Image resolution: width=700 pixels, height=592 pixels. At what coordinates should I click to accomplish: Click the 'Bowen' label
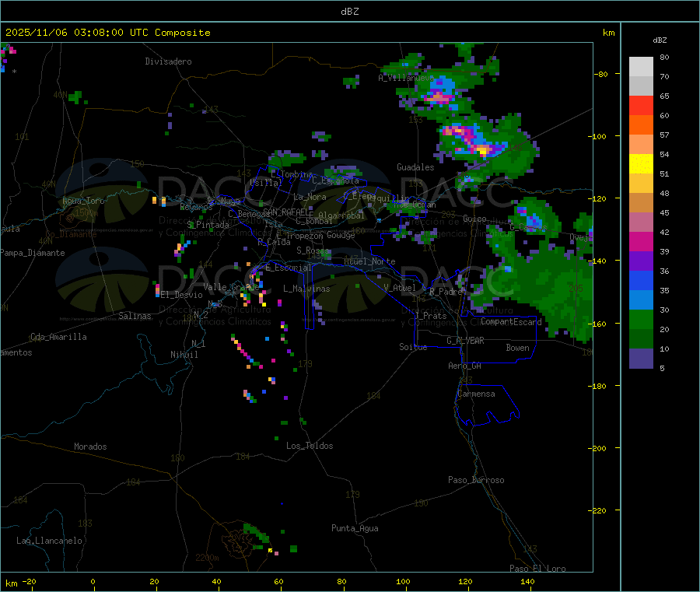[x=517, y=348]
